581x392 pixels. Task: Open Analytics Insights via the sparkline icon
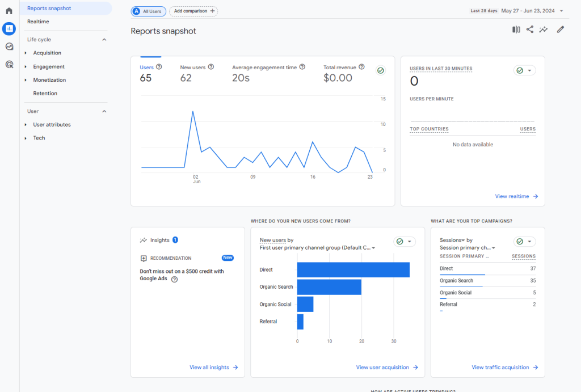545,29
